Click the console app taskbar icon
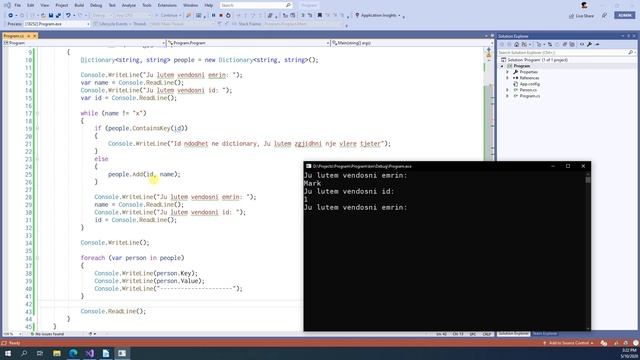This screenshot has width=640, height=360. pyautogui.click(x=122, y=353)
